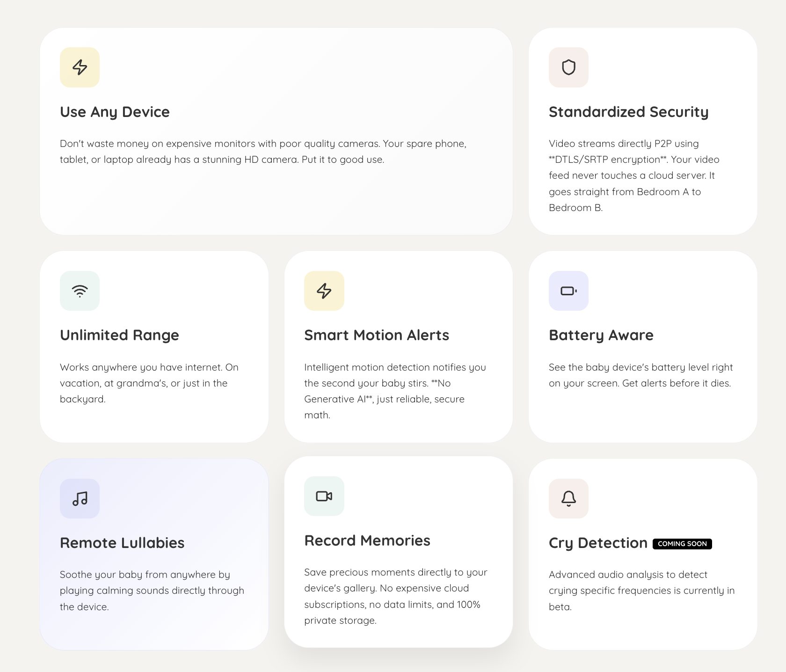786x672 pixels.
Task: Click the Standardized Security heading
Action: [x=629, y=112]
